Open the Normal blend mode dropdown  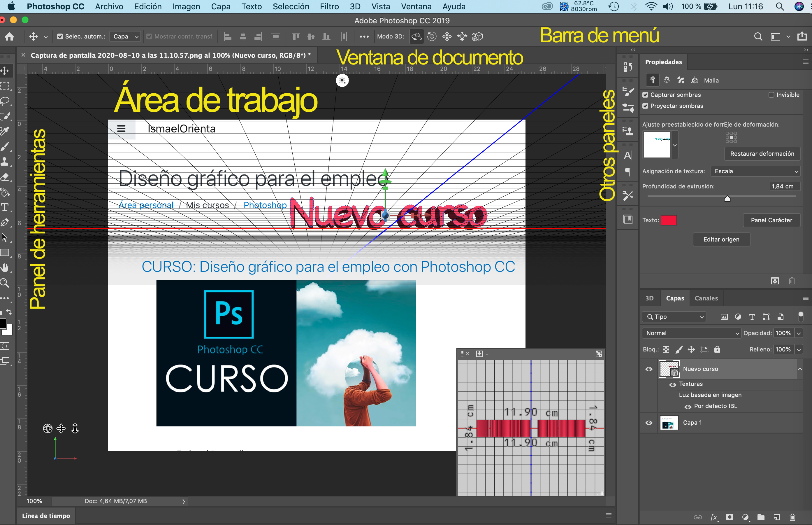pos(691,333)
